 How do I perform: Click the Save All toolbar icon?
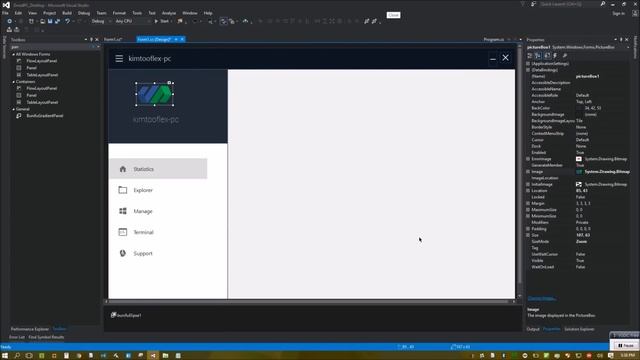coord(57,21)
